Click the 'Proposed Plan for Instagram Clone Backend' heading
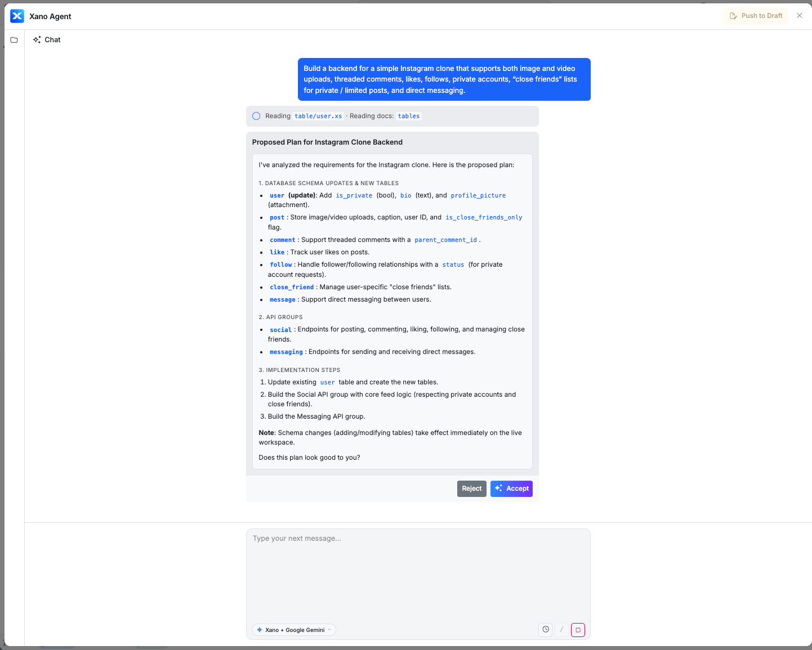 (327, 142)
